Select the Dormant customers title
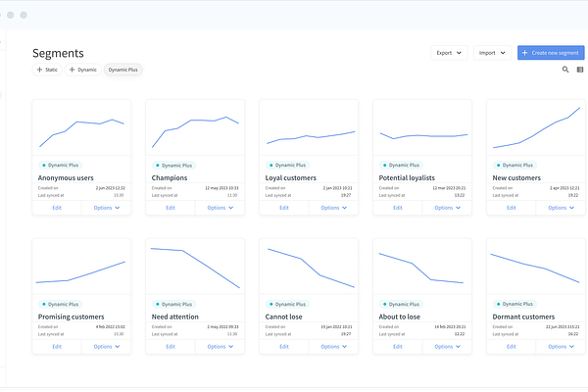Screen dimensions: 588x392 (x=523, y=317)
